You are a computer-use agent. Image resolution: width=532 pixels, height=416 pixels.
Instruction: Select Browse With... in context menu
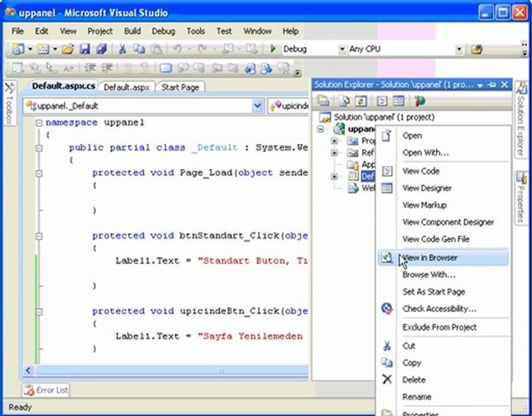(443, 274)
